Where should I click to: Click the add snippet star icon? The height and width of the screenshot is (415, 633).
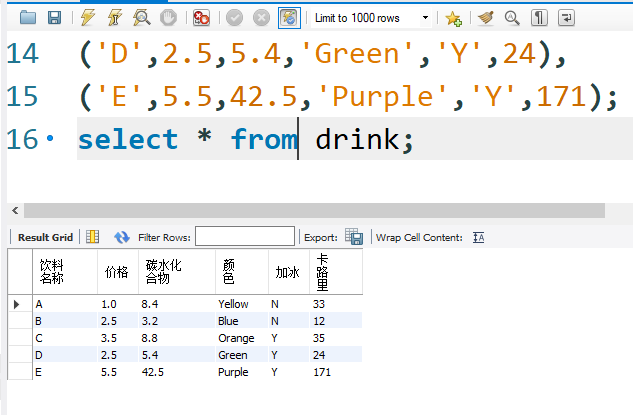click(x=453, y=18)
